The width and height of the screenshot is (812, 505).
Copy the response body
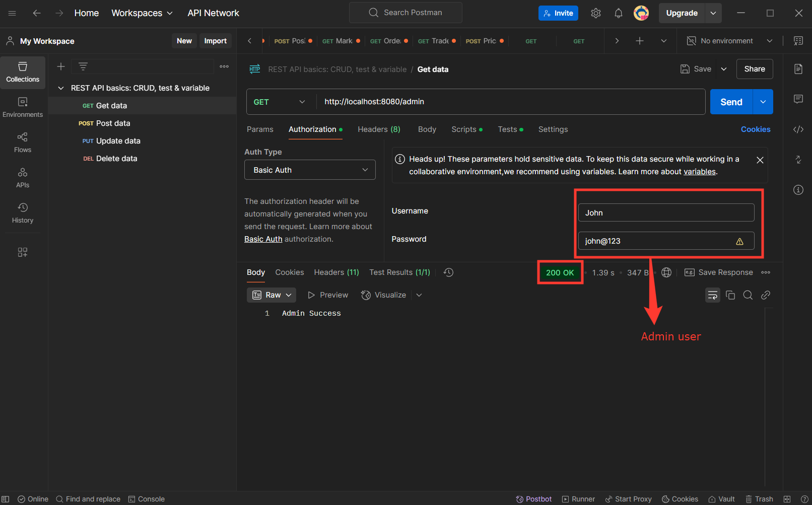click(730, 295)
